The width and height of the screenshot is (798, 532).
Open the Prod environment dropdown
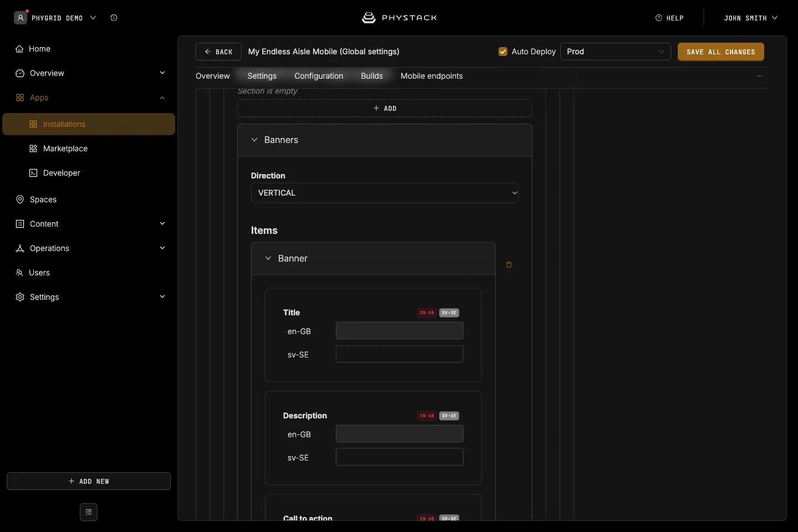pos(616,52)
